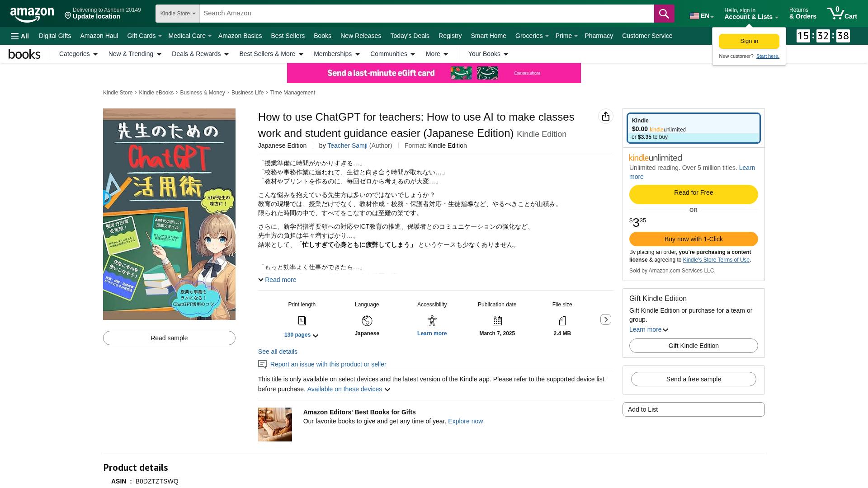This screenshot has width=868, height=488.
Task: Open the All hamburger menu
Action: 19,36
